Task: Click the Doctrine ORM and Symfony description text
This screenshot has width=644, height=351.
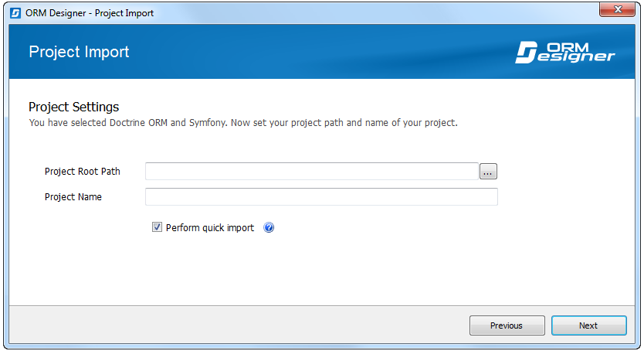Action: pyautogui.click(x=243, y=122)
